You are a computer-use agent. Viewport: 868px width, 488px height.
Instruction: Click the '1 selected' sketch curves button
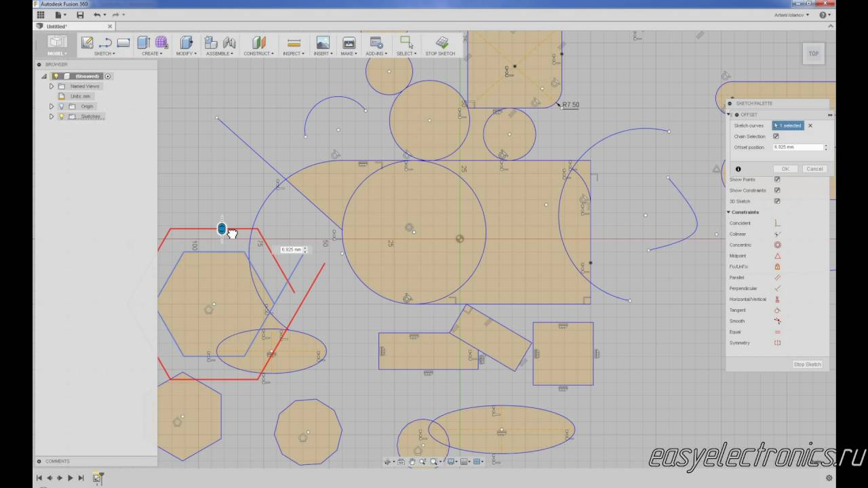click(787, 125)
